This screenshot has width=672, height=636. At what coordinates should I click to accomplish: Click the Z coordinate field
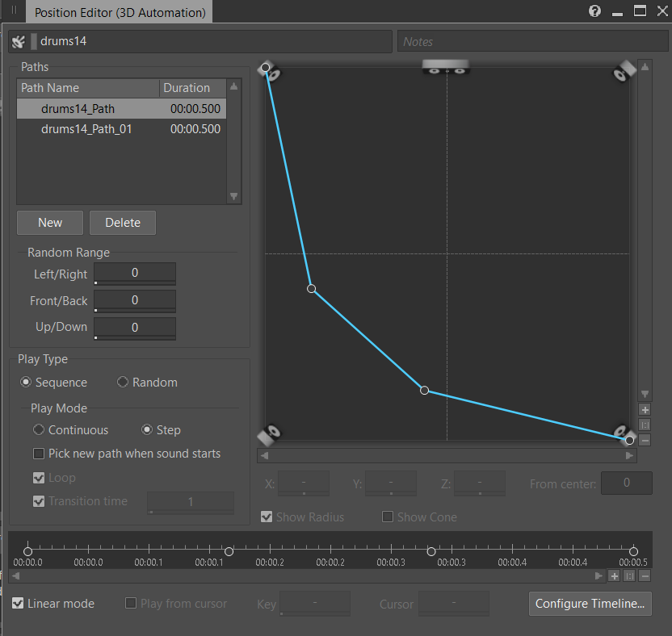point(480,483)
